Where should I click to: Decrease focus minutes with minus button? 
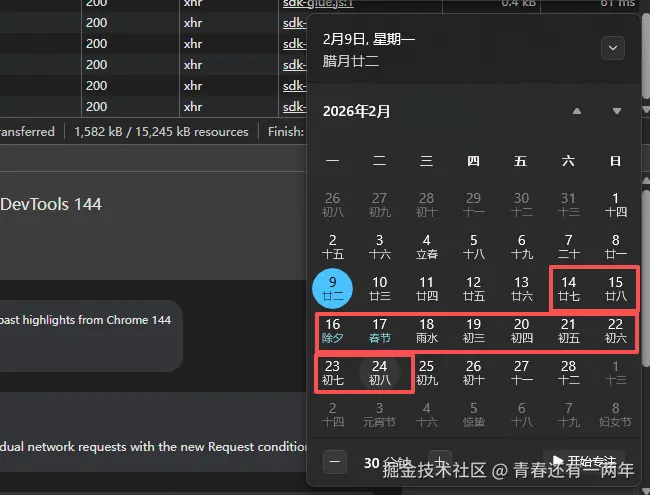click(335, 462)
